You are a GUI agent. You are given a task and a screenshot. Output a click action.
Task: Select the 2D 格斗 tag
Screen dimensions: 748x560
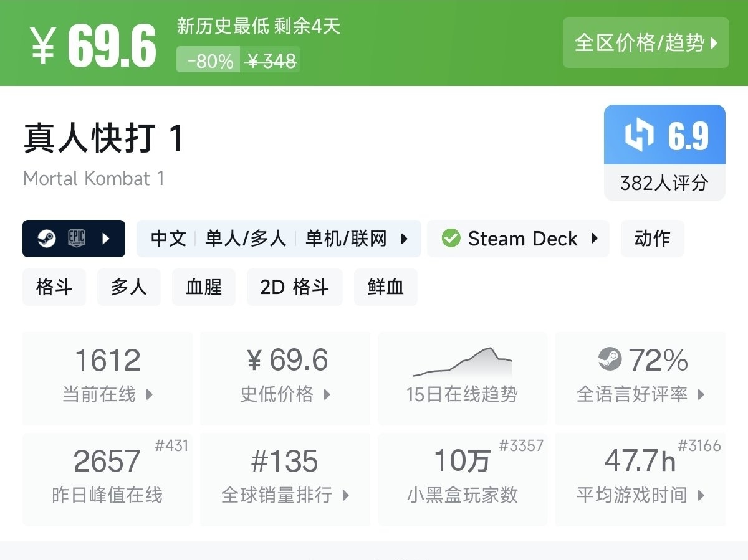[294, 287]
